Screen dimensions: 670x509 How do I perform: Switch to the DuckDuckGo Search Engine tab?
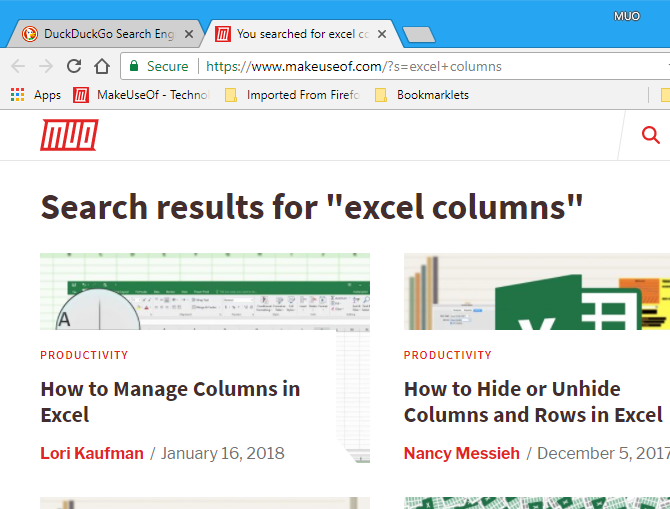coord(107,34)
